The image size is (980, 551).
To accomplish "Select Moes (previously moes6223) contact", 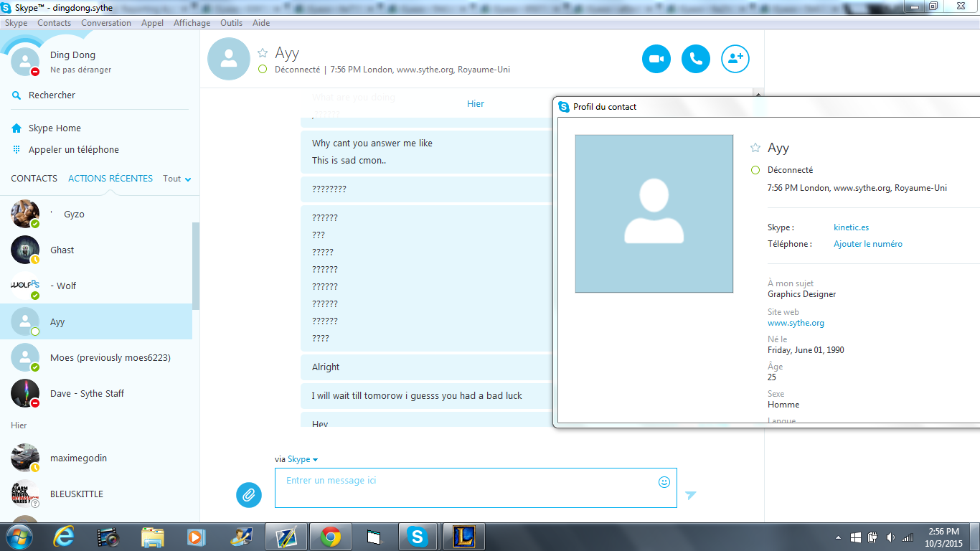I will click(x=96, y=357).
